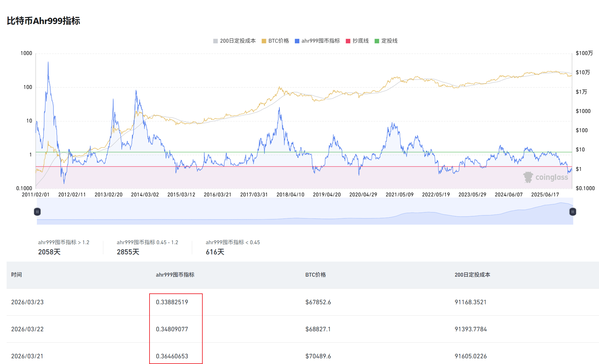Screen dimensions: 599x364
Task: Click the 时间 column header
Action: 17,275
